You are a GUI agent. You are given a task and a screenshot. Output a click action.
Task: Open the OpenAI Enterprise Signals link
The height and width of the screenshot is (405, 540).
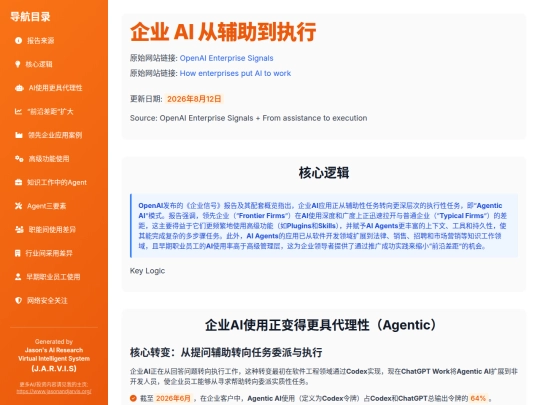point(227,58)
